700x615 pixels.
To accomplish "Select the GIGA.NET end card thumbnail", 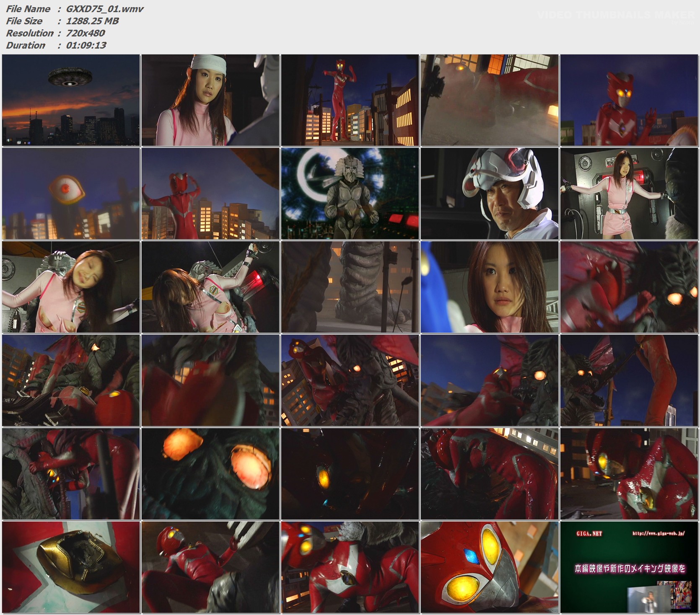I will 629,567.
